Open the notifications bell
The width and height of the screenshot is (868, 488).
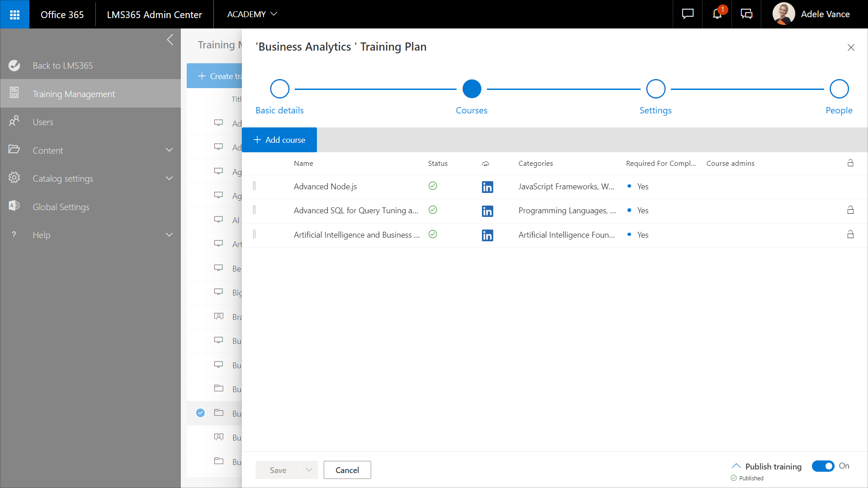tap(717, 14)
